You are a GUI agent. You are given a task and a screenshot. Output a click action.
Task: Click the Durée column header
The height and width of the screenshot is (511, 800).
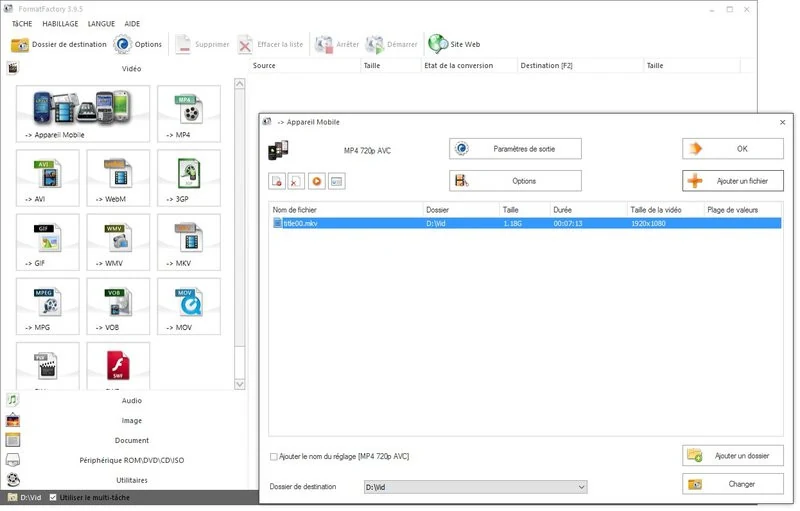click(x=588, y=210)
